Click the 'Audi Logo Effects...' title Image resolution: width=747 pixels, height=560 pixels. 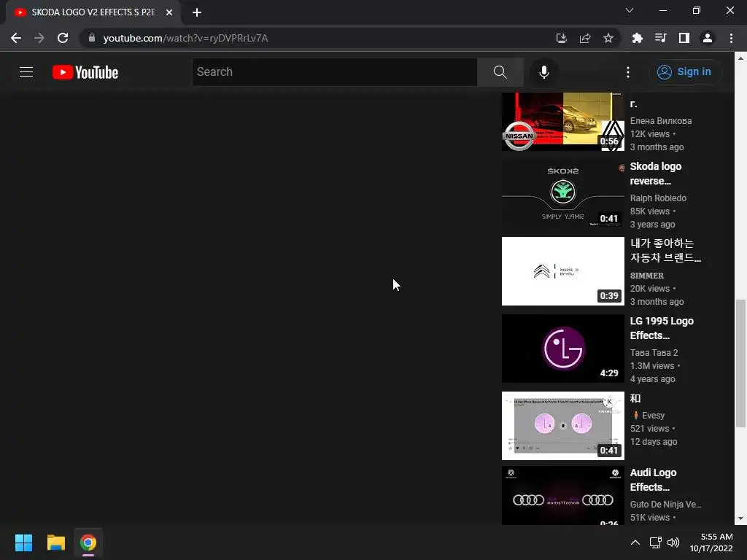click(x=653, y=480)
